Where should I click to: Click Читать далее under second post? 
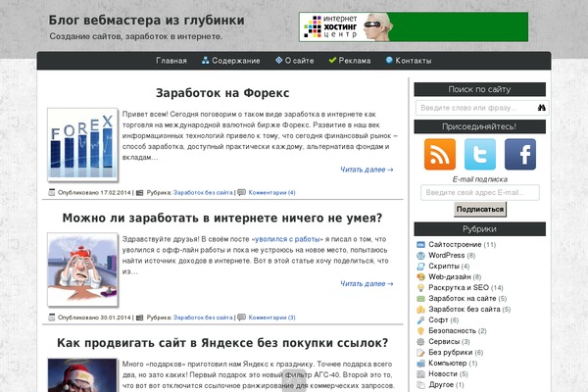(x=367, y=283)
